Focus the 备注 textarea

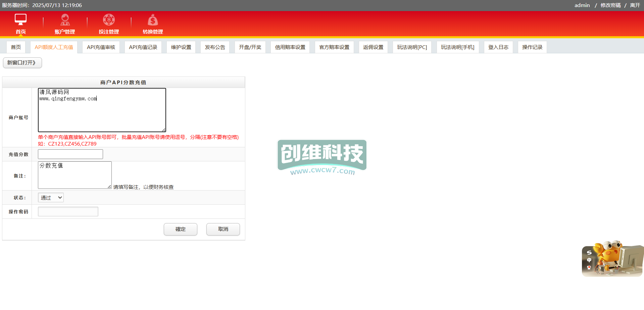pos(75,175)
